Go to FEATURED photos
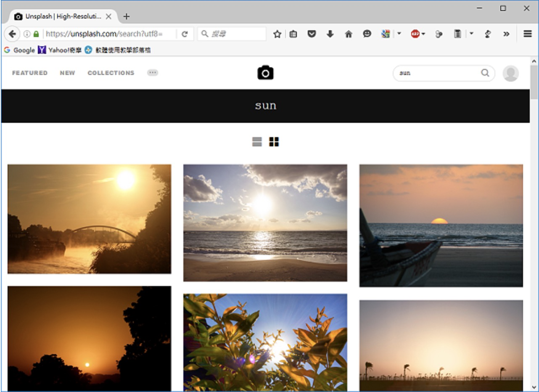The width and height of the screenshot is (539, 392). (30, 73)
